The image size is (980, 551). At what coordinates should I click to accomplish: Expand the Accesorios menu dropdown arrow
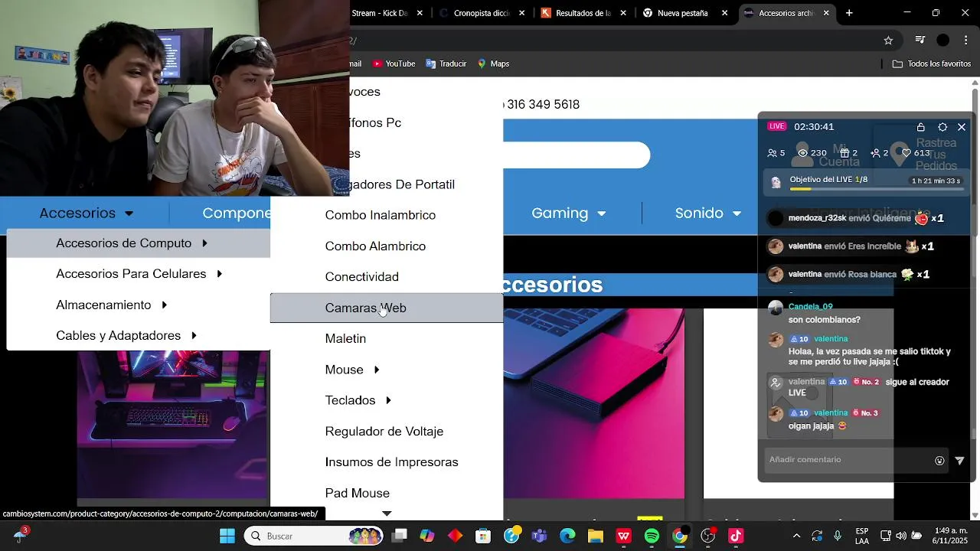pos(129,214)
